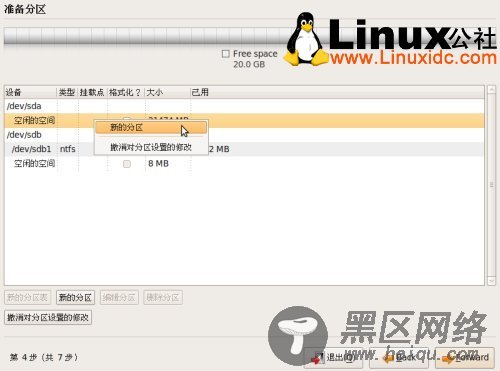Select the /dev/sdb device row
This screenshot has width=500, height=371.
click(x=244, y=135)
